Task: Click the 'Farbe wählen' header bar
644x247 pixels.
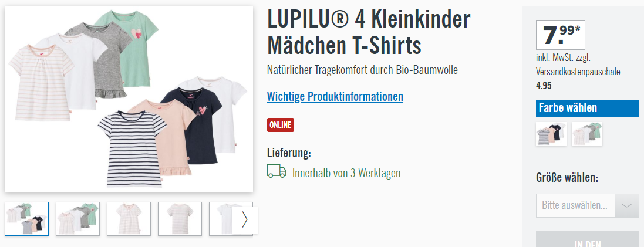Action: 587,109
